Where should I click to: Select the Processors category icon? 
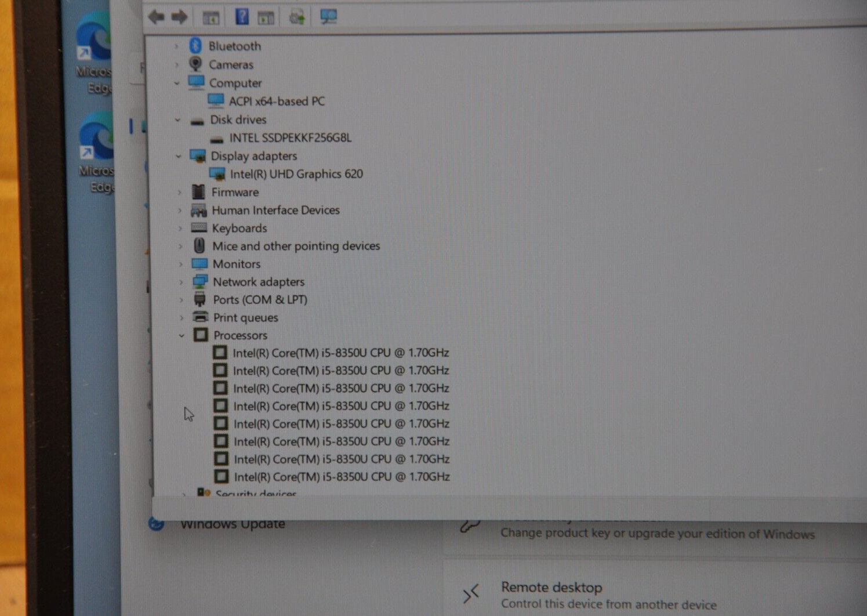201,335
